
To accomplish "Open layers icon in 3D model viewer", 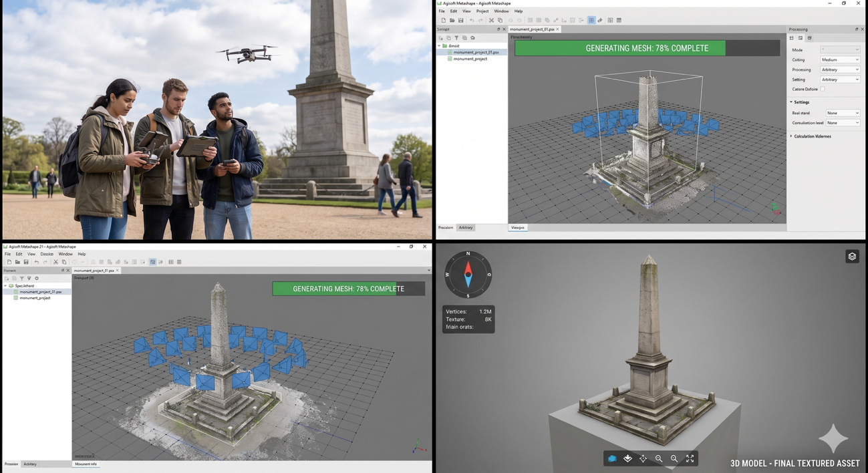I will pyautogui.click(x=852, y=257).
